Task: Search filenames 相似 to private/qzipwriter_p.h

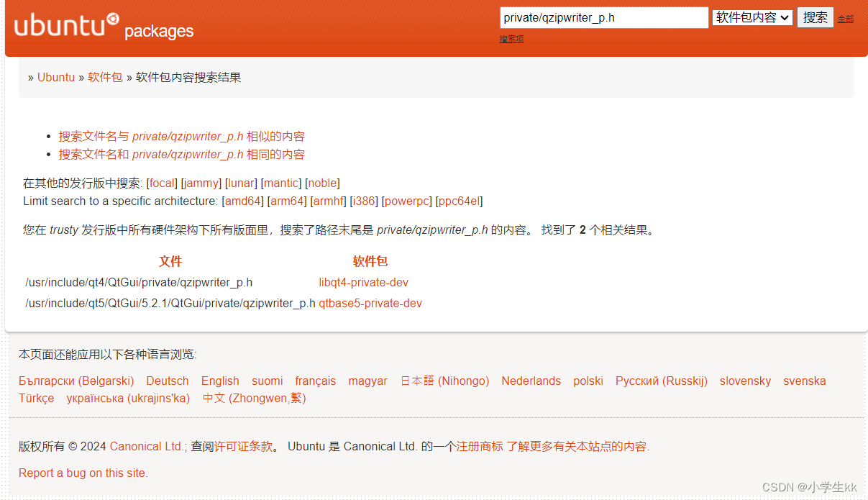Action: click(x=182, y=137)
